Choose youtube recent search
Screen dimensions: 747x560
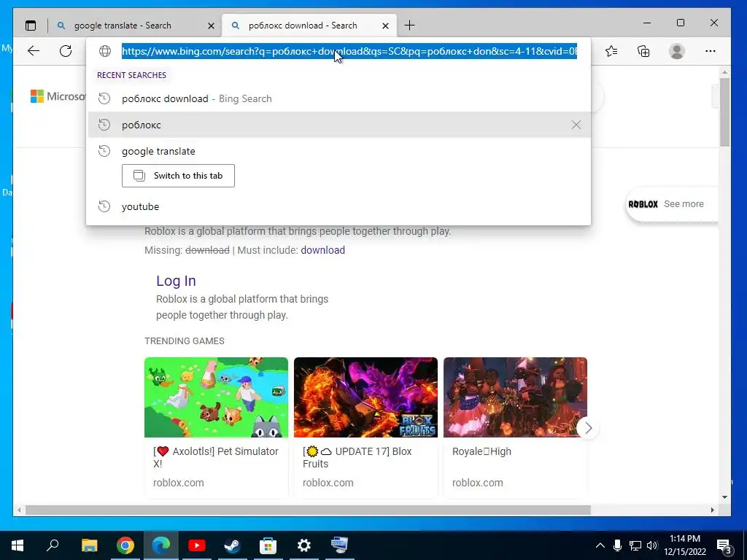[339, 206]
